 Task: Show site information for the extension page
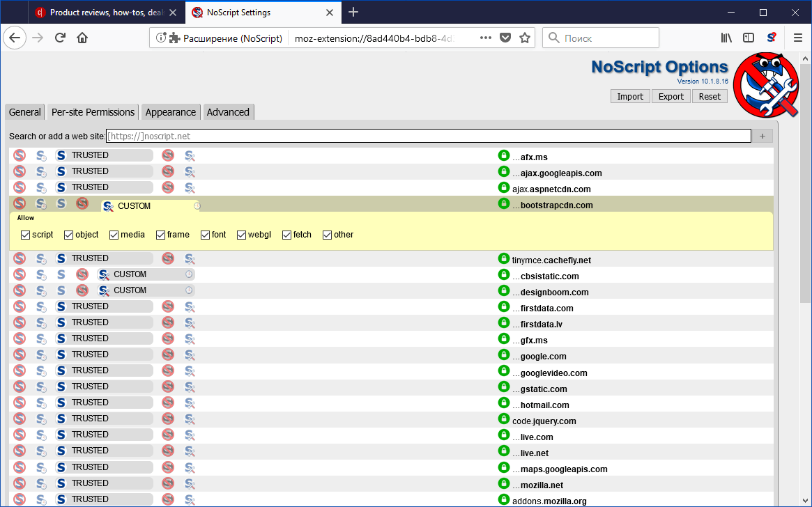tap(161, 38)
